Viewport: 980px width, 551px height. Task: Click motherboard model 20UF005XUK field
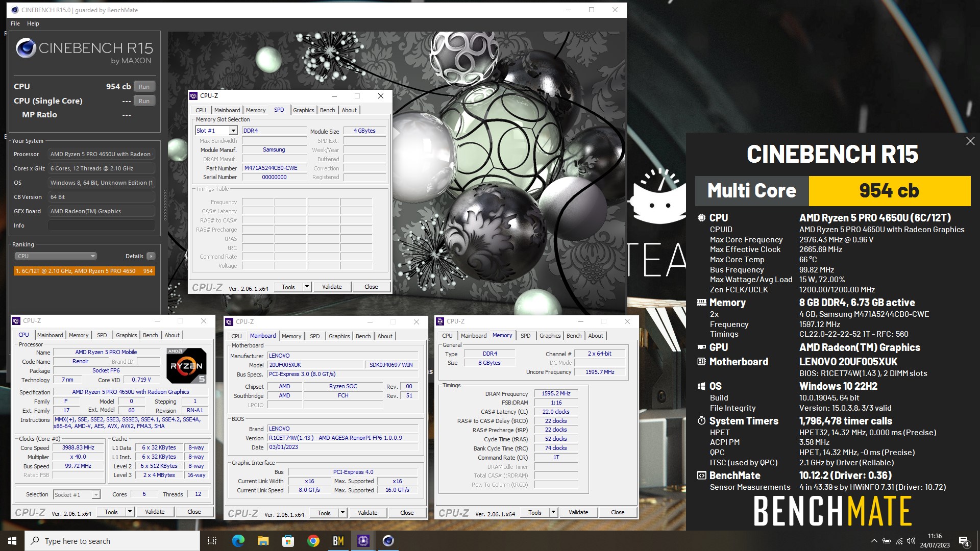(x=316, y=365)
